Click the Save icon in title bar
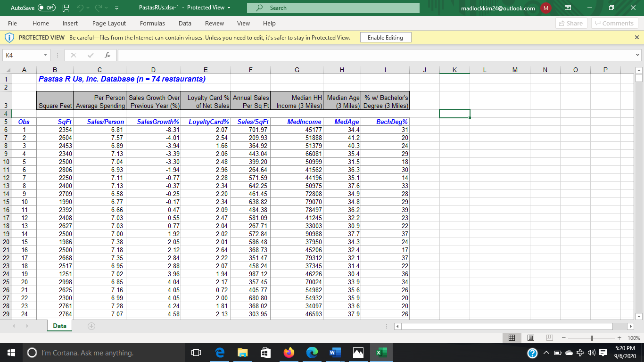This screenshot has height=362, width=644. coord(67,8)
